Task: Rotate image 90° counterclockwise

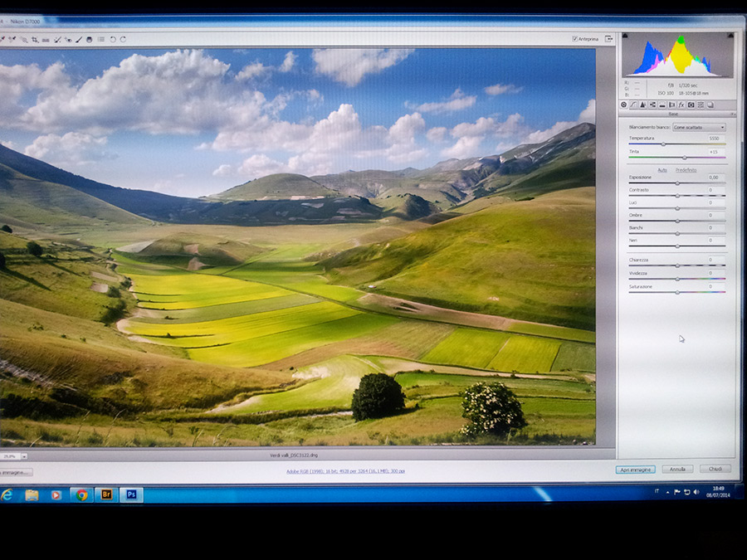Action: (113, 40)
